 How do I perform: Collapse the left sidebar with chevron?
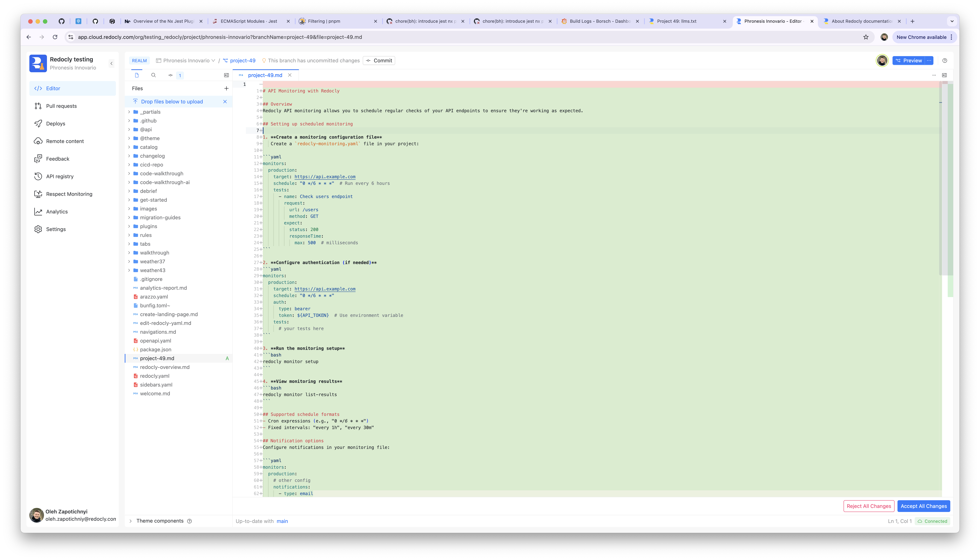(x=111, y=63)
